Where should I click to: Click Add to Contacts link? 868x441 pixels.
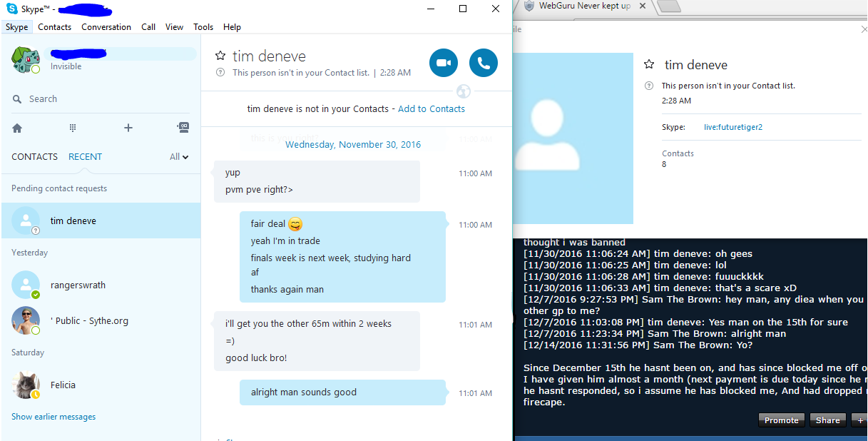(x=432, y=109)
